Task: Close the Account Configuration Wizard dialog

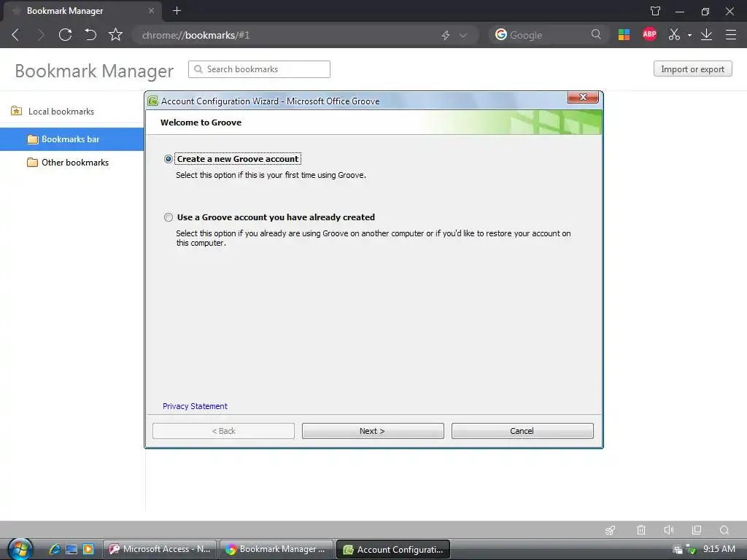Action: pos(583,97)
